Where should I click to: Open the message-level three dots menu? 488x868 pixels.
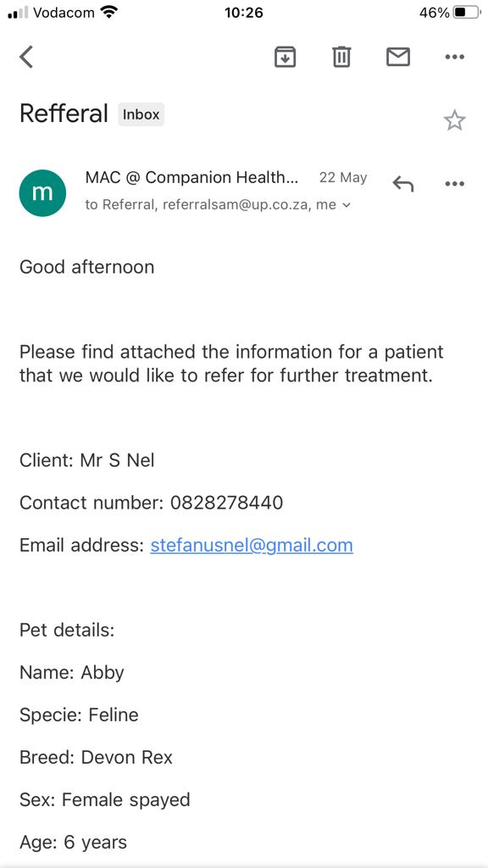(x=454, y=184)
